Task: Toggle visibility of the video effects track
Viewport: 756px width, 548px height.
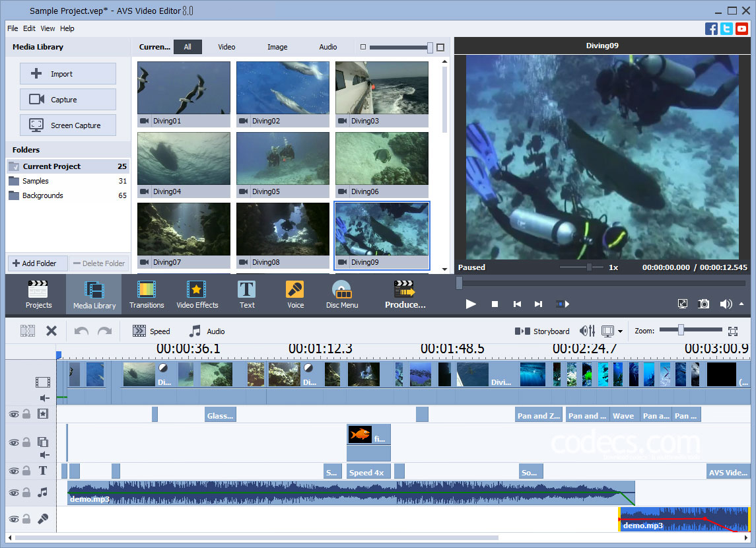Action: [x=14, y=414]
